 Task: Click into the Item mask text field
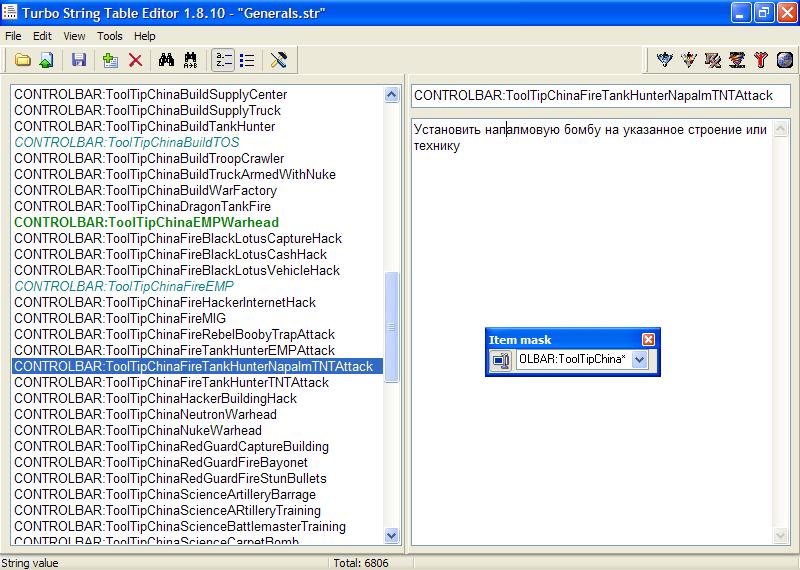click(x=573, y=360)
